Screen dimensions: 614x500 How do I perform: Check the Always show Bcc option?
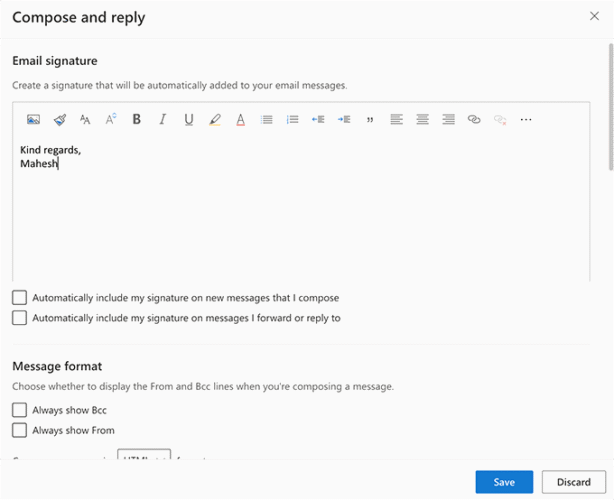pyautogui.click(x=20, y=410)
